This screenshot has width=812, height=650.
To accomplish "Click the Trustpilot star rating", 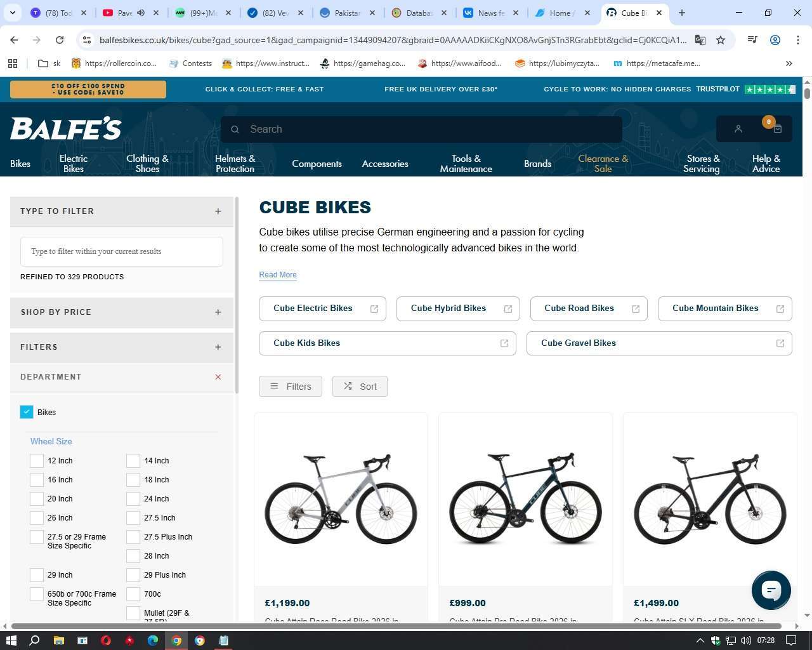I will 769,90.
